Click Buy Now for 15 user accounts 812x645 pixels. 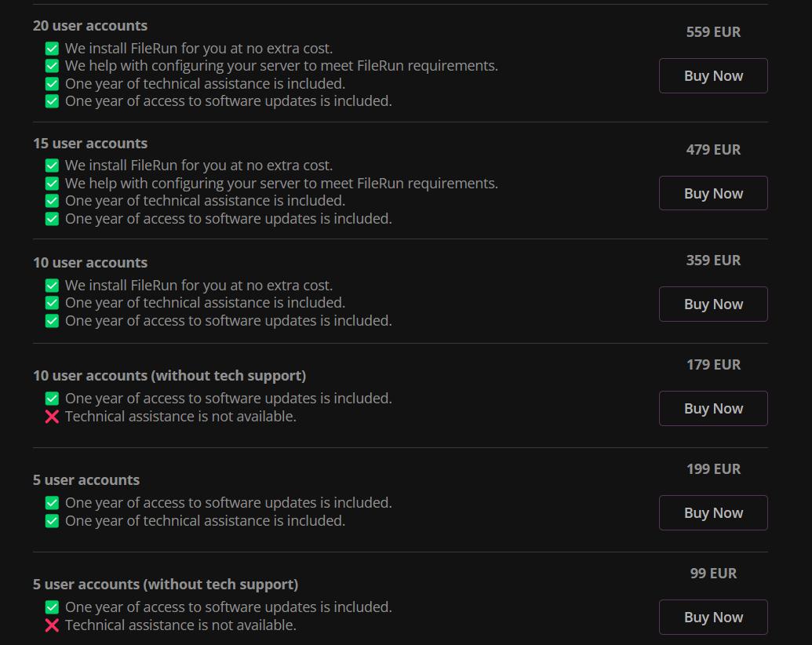713,194
